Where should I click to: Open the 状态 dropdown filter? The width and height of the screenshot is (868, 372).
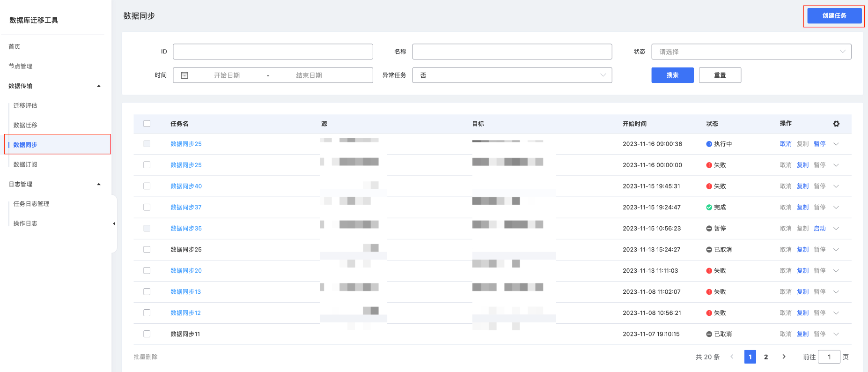751,52
